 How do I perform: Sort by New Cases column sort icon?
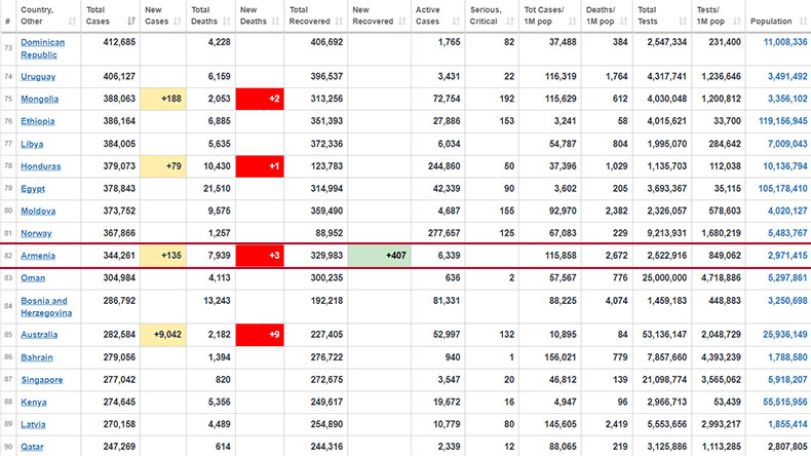pyautogui.click(x=177, y=21)
